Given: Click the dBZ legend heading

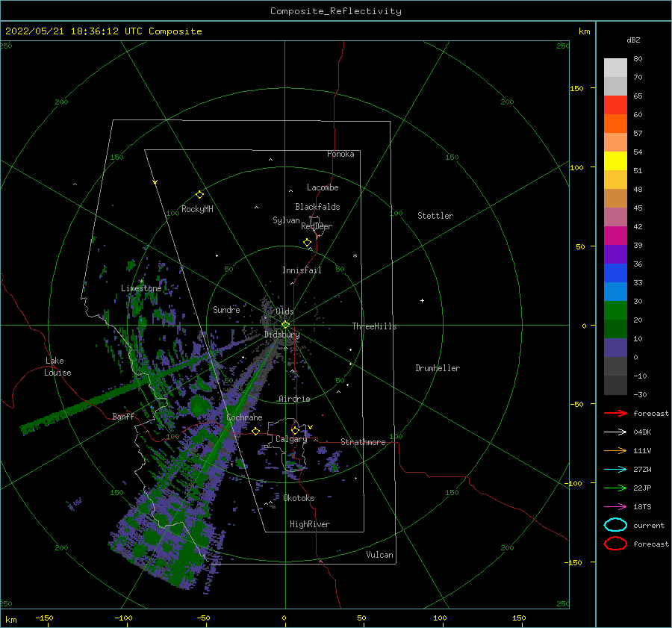Looking at the screenshot, I should (x=633, y=40).
